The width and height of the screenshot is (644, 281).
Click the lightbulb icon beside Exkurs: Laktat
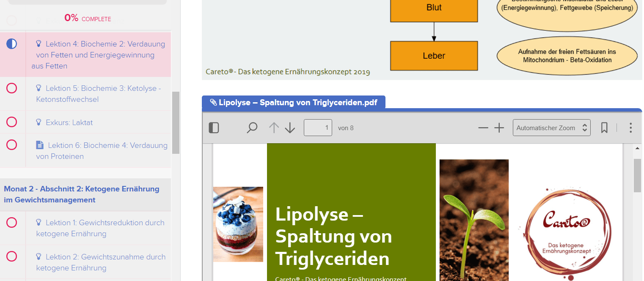point(39,122)
